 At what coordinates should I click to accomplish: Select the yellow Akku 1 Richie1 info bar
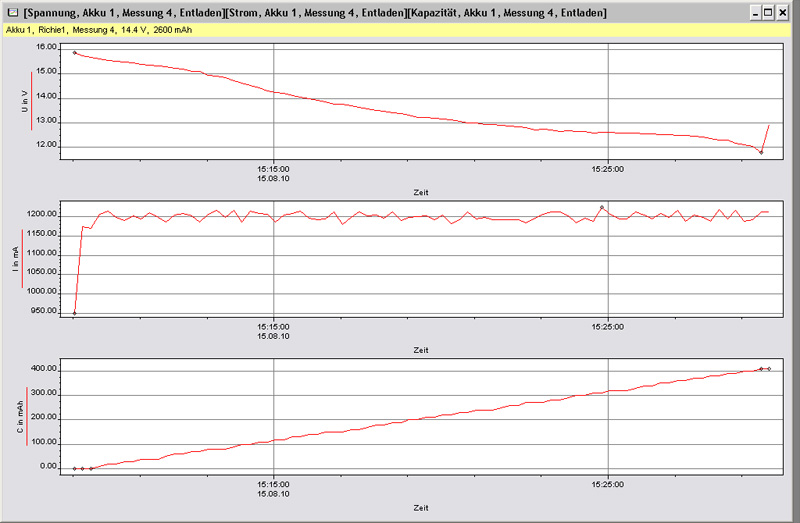400,31
